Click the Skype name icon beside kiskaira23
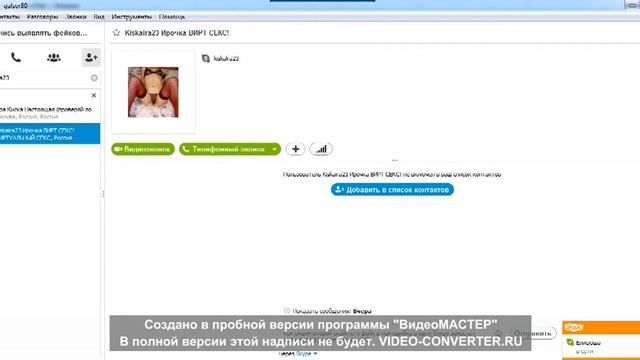Screen dimensions: 640x360 [206, 59]
